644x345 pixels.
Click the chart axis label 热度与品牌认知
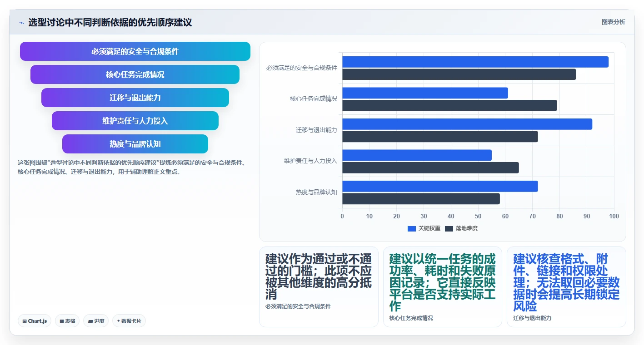tap(316, 192)
